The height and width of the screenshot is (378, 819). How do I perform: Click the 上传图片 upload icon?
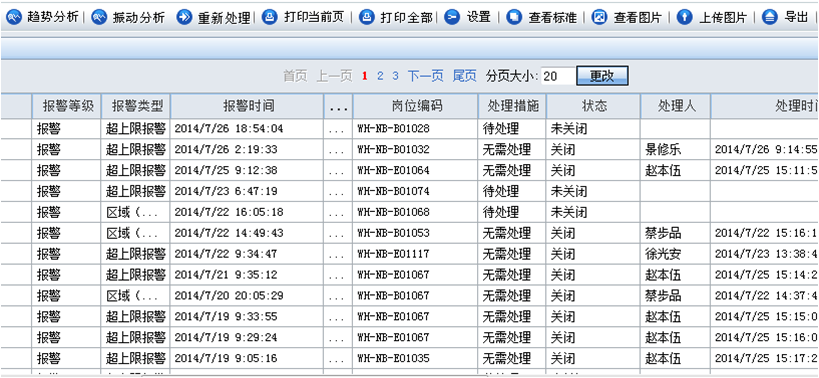coord(685,17)
